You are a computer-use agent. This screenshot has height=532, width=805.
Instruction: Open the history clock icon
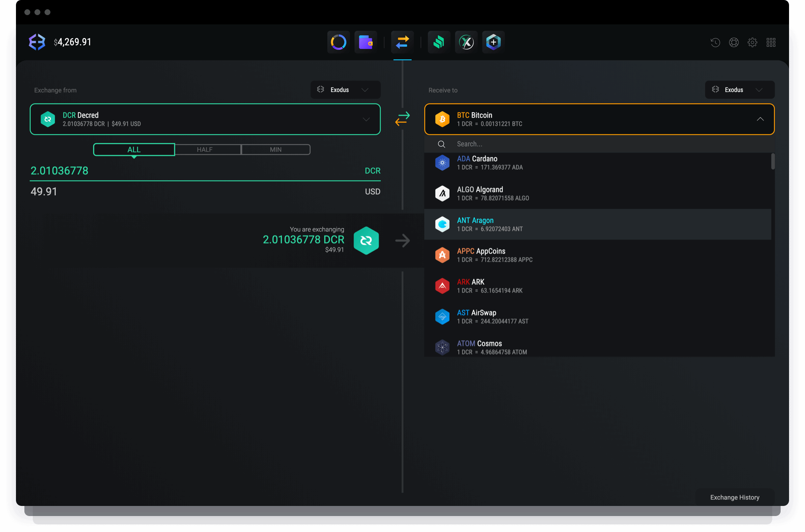[715, 42]
